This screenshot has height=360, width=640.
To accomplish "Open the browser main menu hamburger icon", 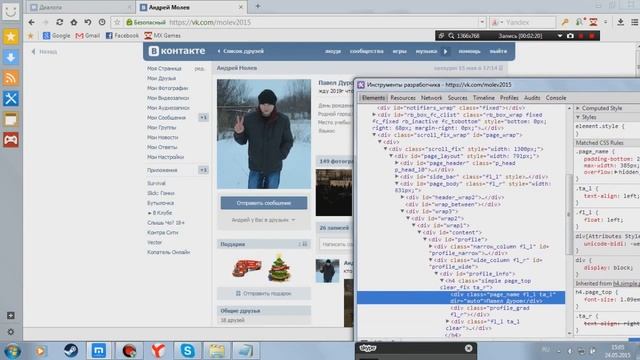I will (x=635, y=22).
